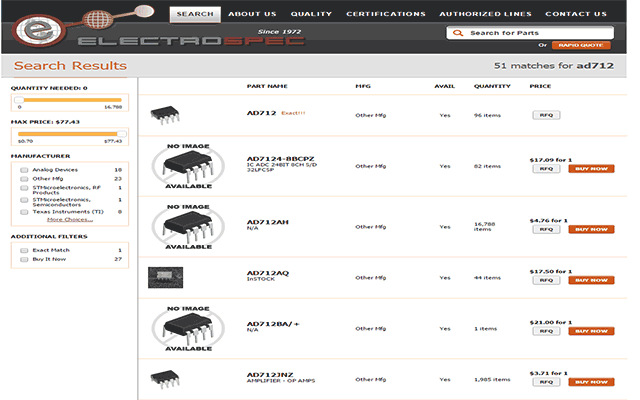Click RFQ for AD7124-8BCPZ
The height and width of the screenshot is (400, 640).
pyautogui.click(x=546, y=169)
